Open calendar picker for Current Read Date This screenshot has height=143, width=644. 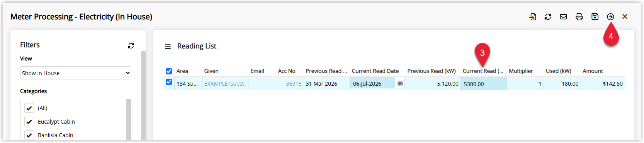(400, 83)
